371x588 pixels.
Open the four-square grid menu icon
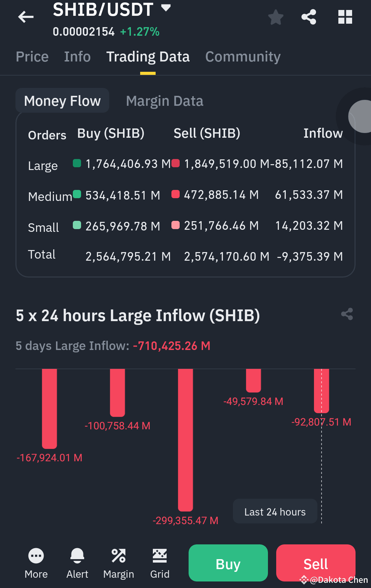tap(345, 17)
